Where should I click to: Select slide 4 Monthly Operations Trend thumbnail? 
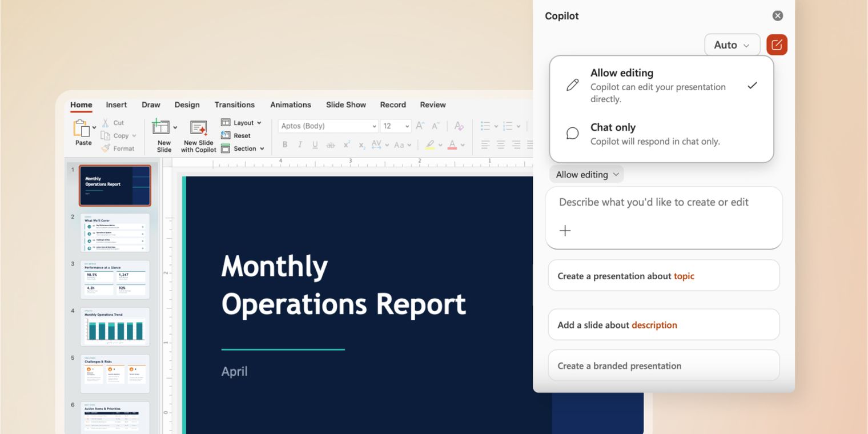[x=114, y=327]
